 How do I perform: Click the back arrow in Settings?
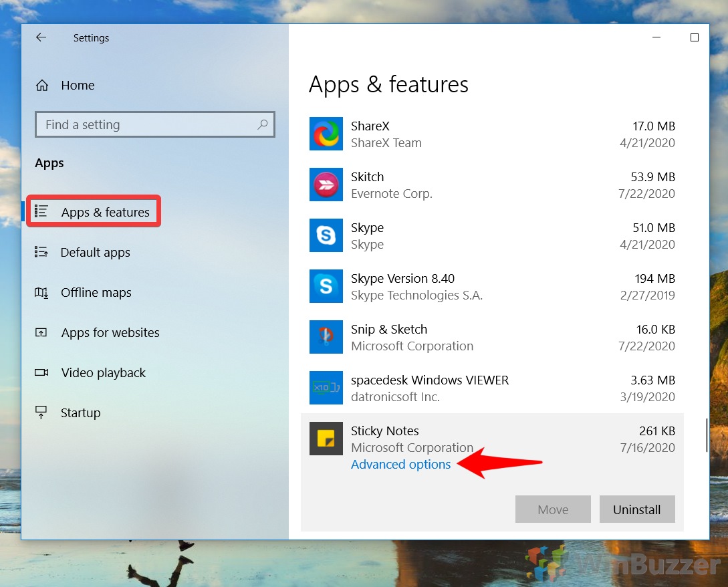click(x=41, y=37)
